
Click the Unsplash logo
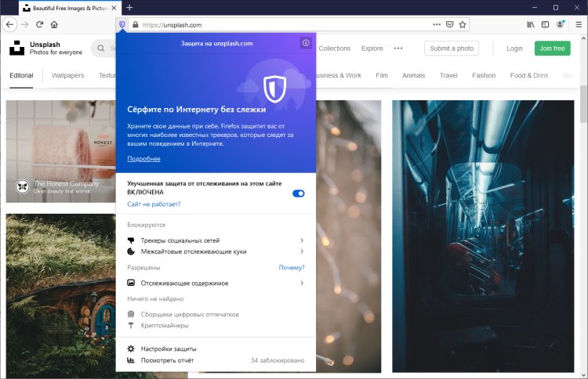pos(17,48)
